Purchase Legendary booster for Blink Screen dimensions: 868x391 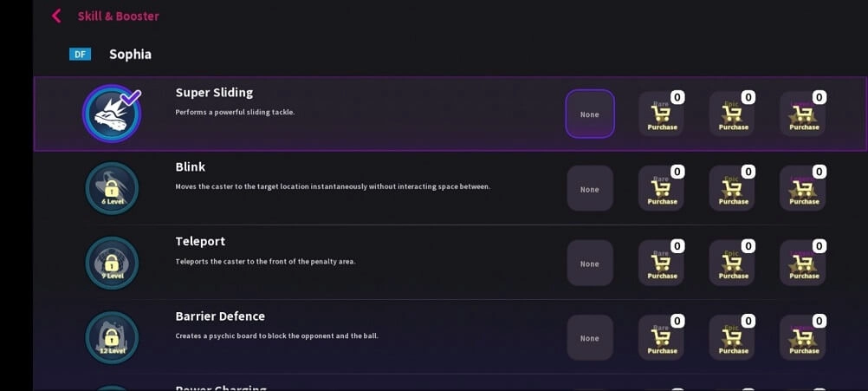[803, 189]
